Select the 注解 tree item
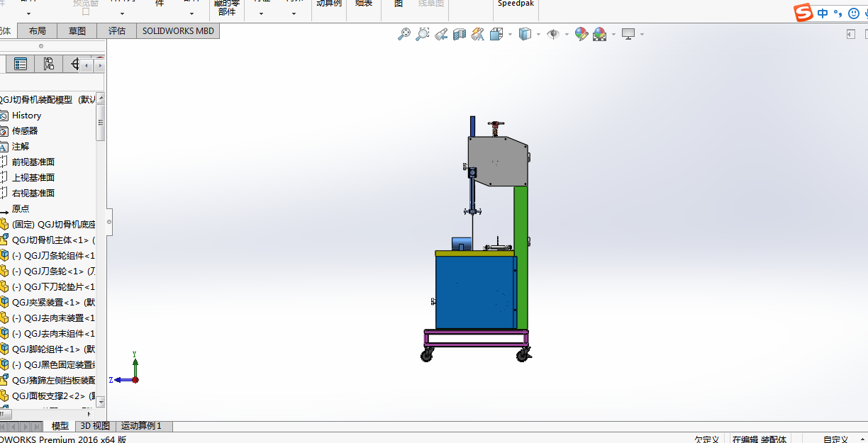This screenshot has height=443, width=868. point(21,147)
